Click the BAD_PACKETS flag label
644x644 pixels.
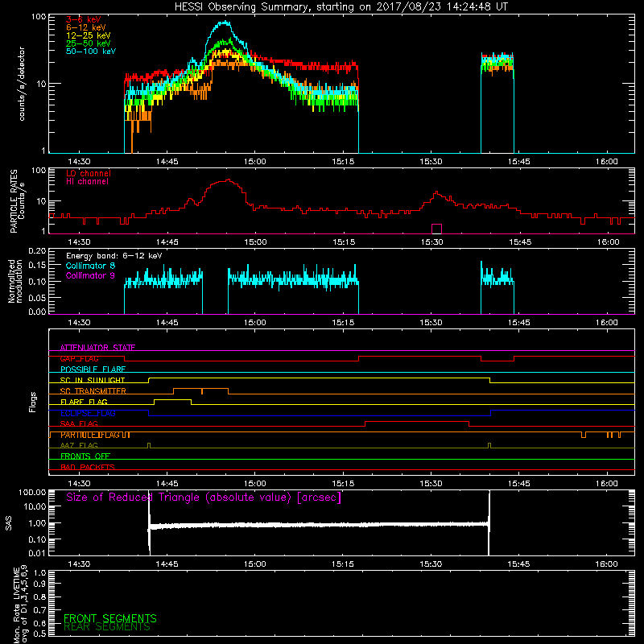[x=88, y=467]
